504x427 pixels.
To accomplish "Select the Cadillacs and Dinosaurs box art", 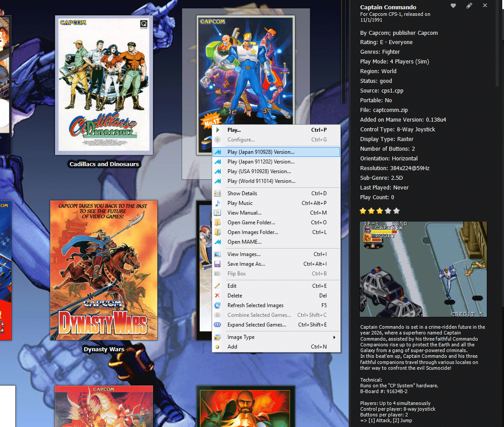I will point(104,85).
